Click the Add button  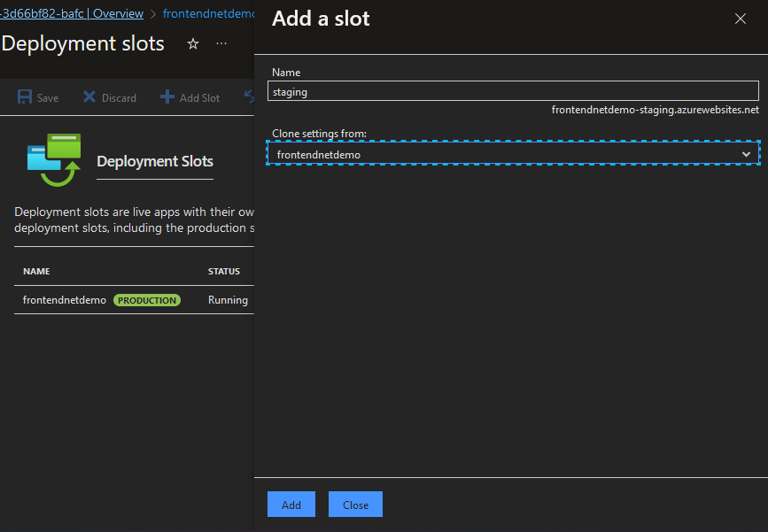tap(291, 504)
